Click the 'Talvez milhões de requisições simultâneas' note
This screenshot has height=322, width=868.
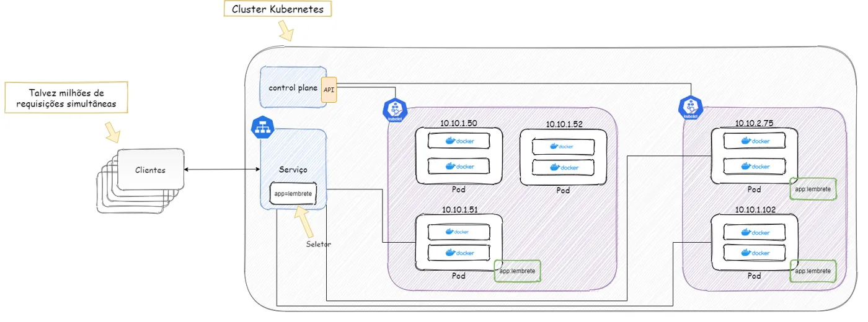pos(66,98)
